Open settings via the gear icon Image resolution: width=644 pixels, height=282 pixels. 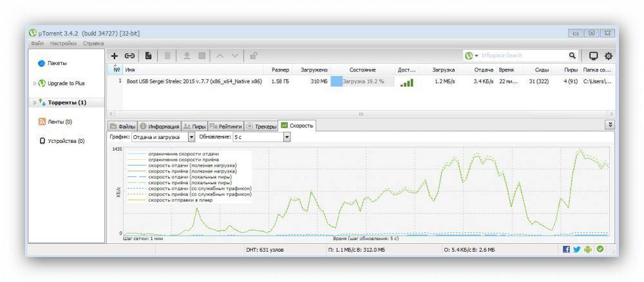[608, 56]
